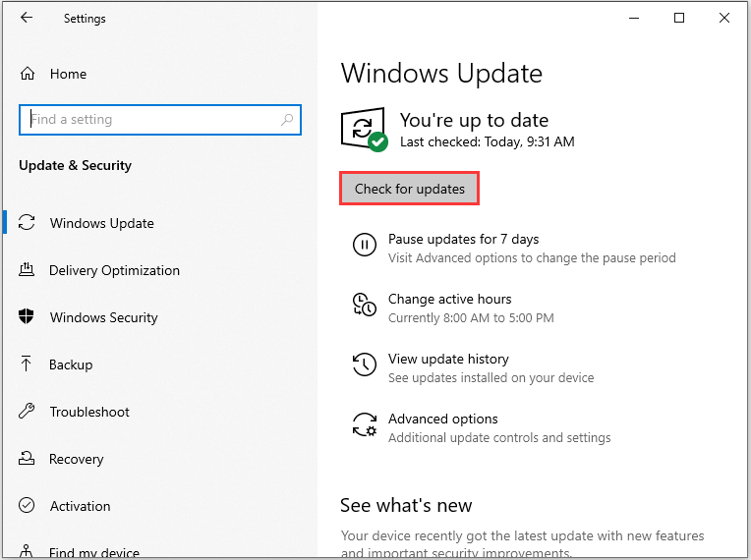The height and width of the screenshot is (560, 751).
Task: Close the Settings window
Action: [x=724, y=19]
